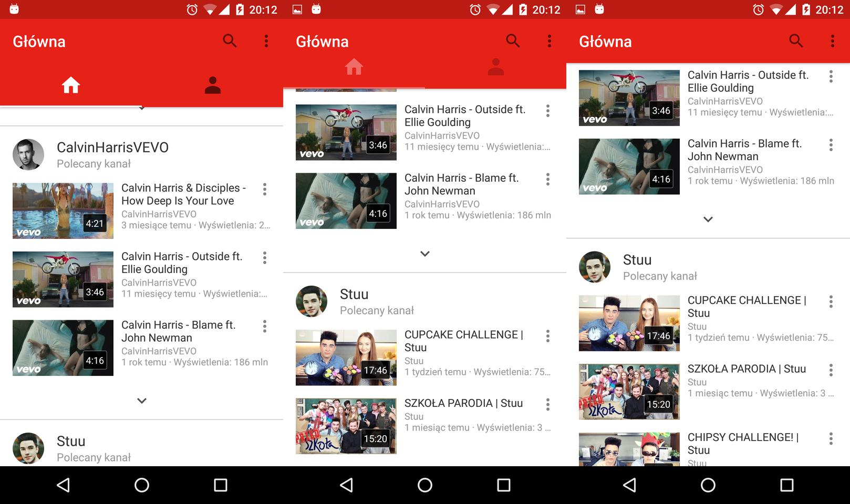Expand more Calvin Harris videos in right screen

(x=708, y=219)
